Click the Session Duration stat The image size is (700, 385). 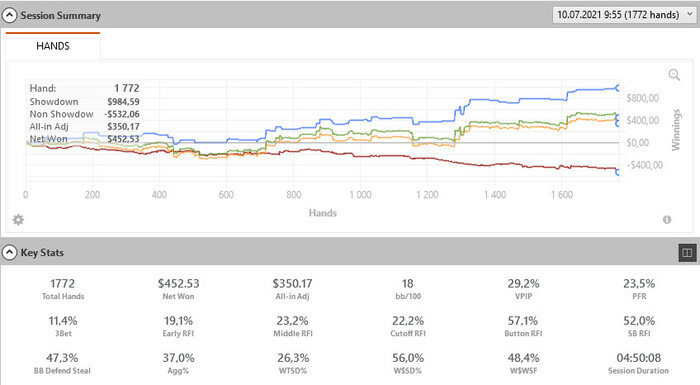[x=638, y=364]
